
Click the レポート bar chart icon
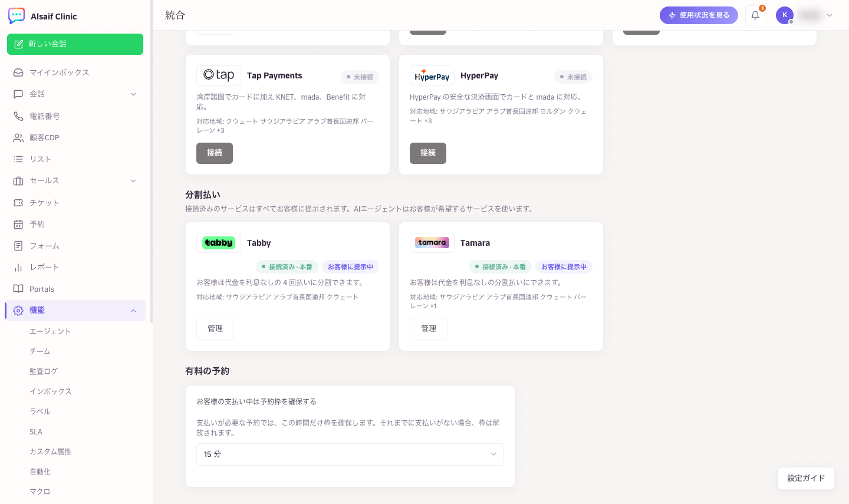coord(18,267)
